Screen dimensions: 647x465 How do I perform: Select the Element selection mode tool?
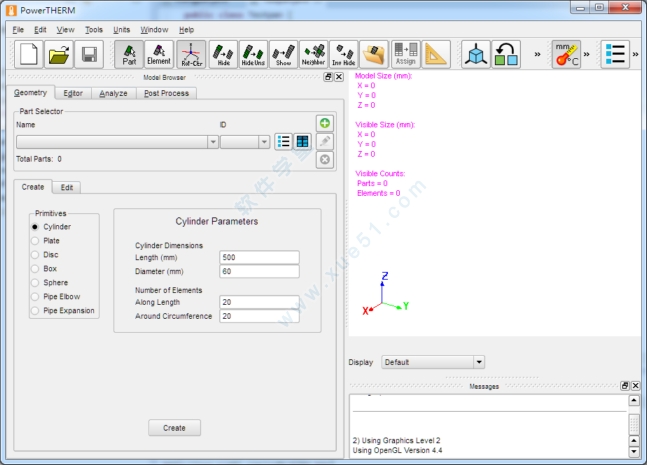(159, 54)
